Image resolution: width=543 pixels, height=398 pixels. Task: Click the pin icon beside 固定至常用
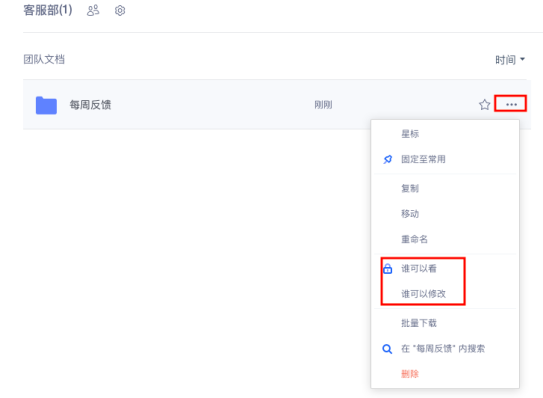click(388, 159)
